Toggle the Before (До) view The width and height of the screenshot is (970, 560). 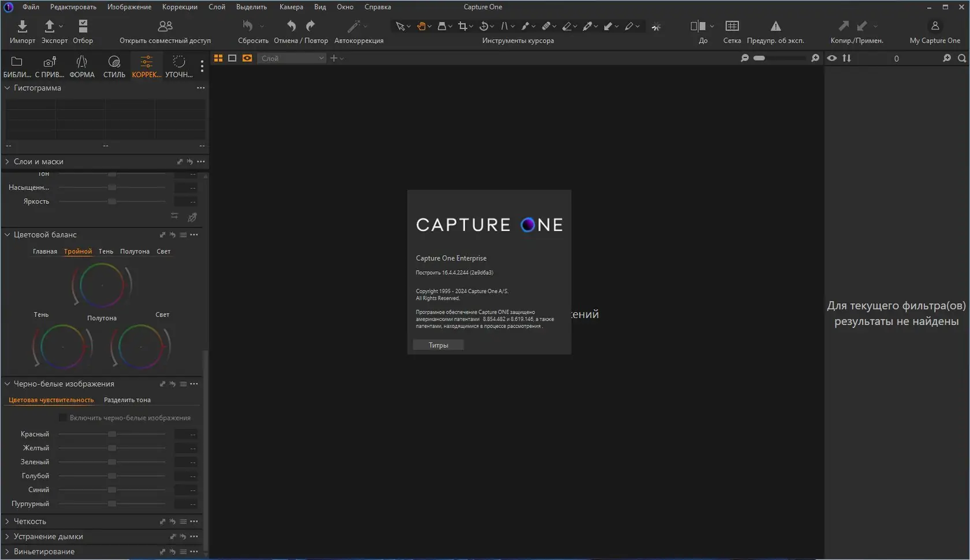pos(697,27)
